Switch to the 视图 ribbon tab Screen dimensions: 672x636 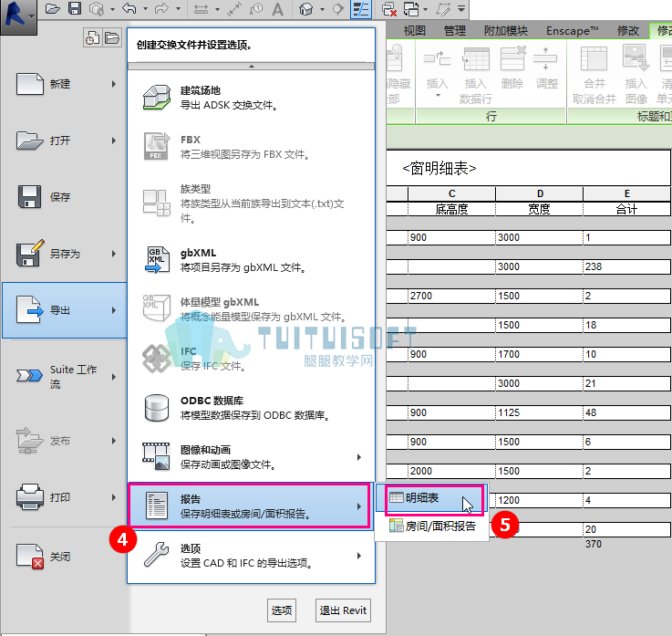coord(415,31)
